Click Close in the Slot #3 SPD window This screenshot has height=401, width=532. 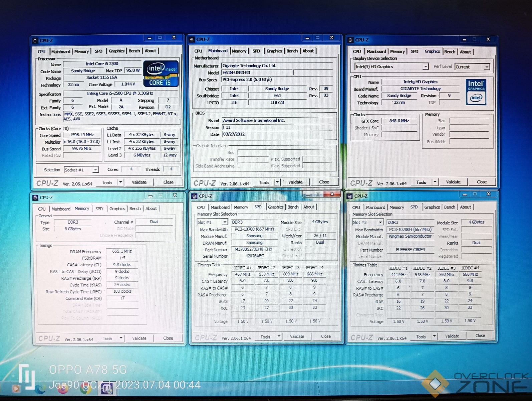pyautogui.click(x=480, y=336)
